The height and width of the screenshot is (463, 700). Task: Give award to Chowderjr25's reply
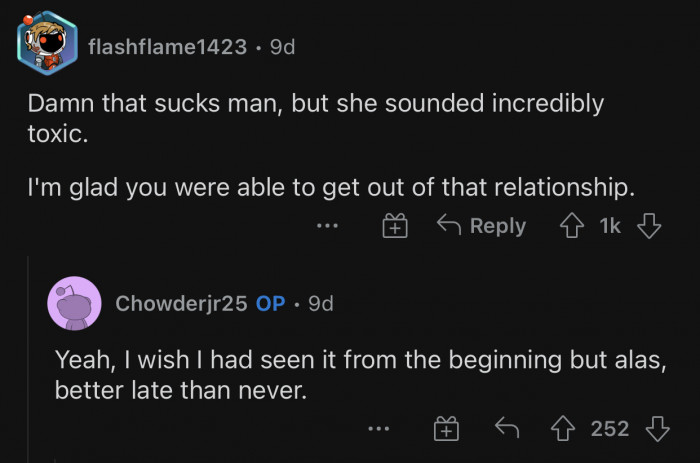click(446, 429)
